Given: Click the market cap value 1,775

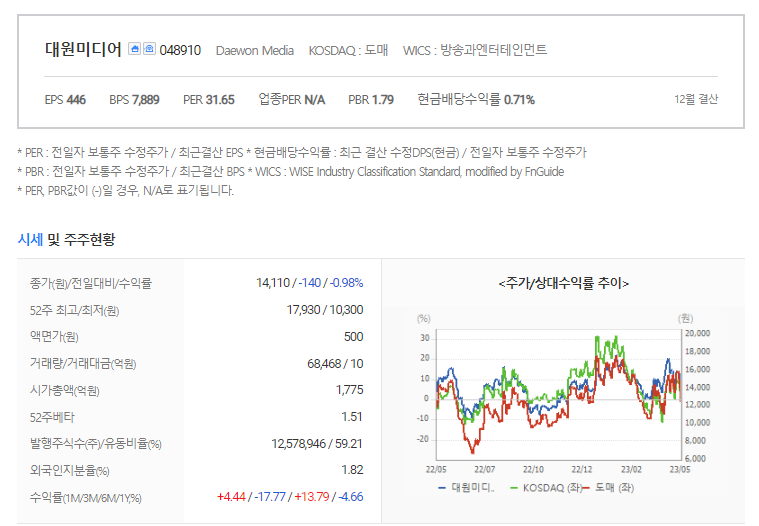Looking at the screenshot, I should pos(349,390).
